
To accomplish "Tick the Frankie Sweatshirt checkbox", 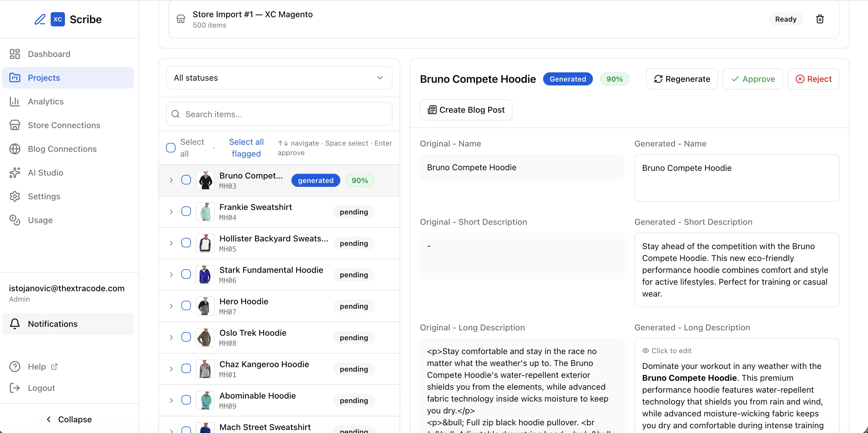I will (186, 211).
